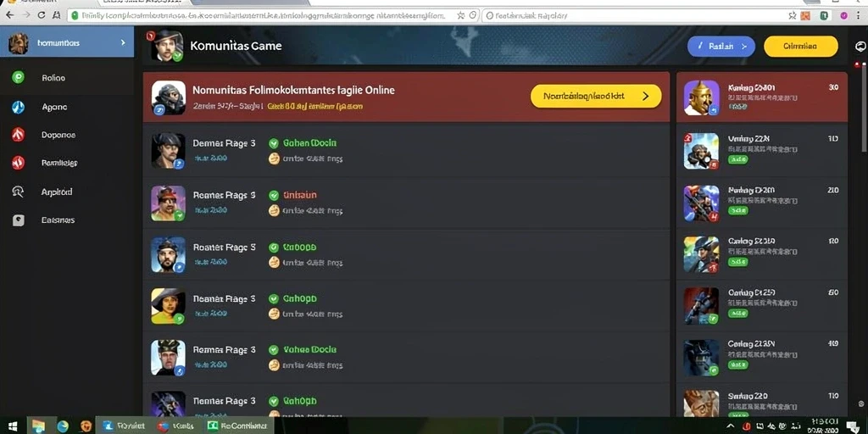The width and height of the screenshot is (868, 434).
Task: Click the yellow button in the red featured banner
Action: coord(596,96)
